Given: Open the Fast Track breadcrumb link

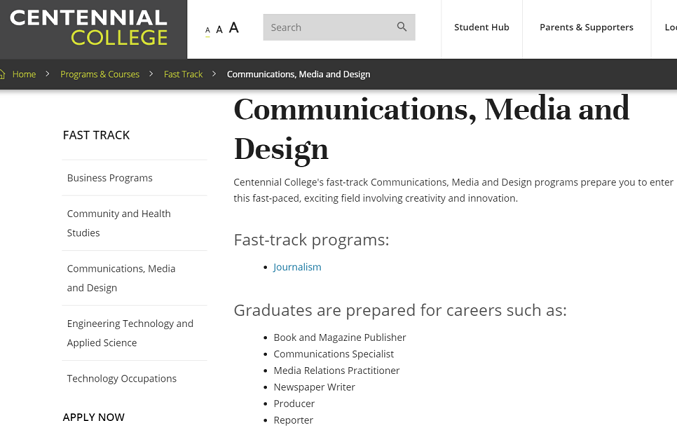Looking at the screenshot, I should [x=183, y=74].
